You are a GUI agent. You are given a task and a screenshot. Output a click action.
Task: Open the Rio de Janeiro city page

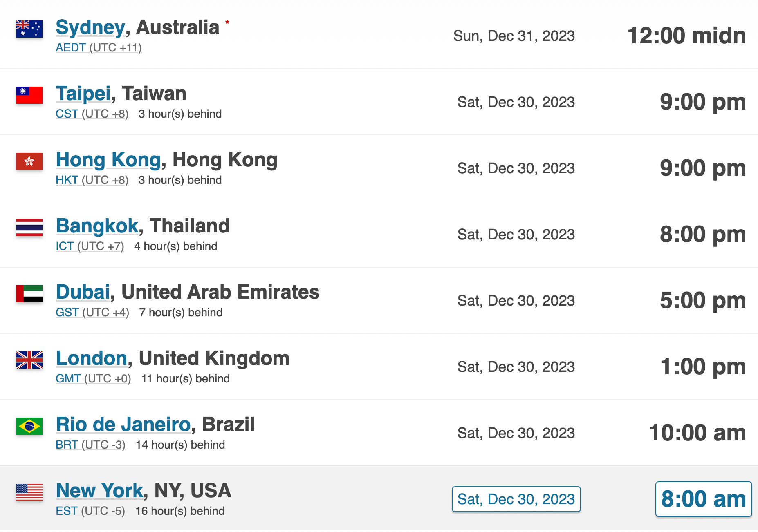123,424
